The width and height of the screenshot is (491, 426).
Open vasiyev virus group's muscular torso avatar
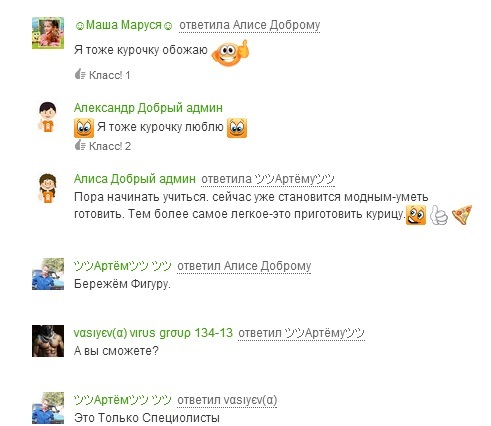point(48,341)
